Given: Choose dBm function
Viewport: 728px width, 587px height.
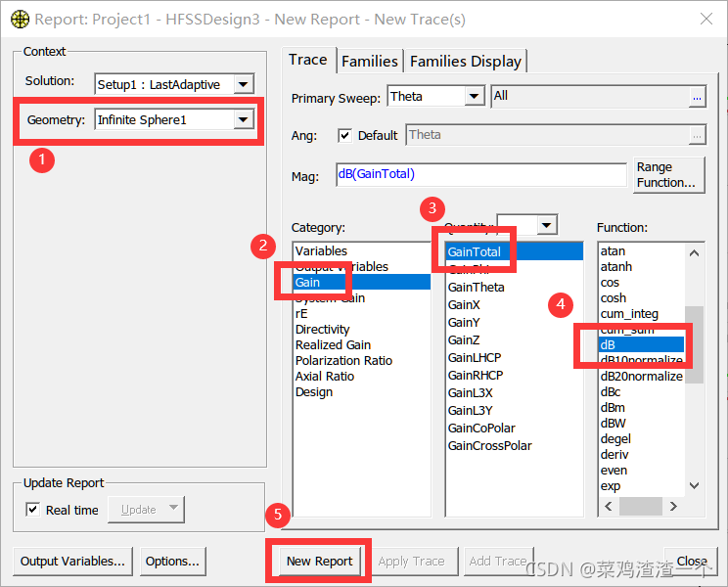Looking at the screenshot, I should [x=613, y=408].
